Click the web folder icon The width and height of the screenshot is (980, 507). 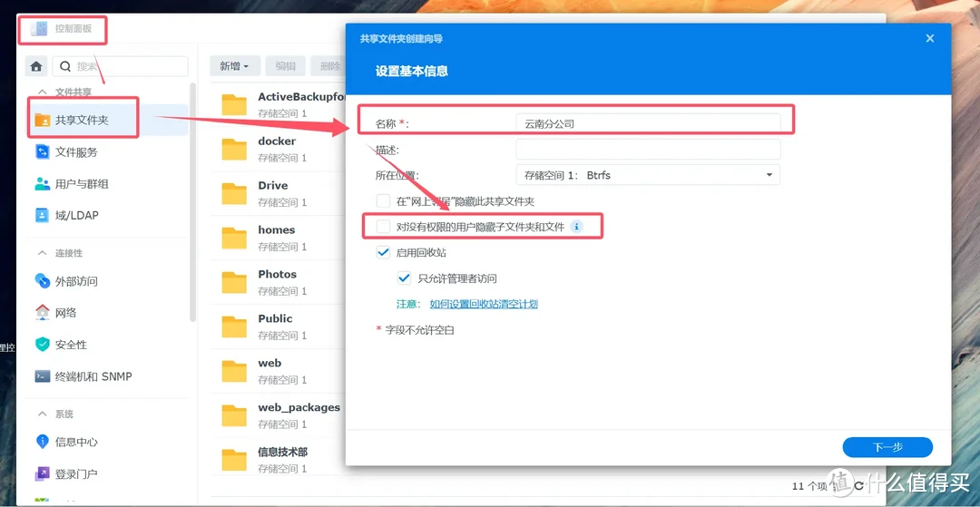click(234, 370)
